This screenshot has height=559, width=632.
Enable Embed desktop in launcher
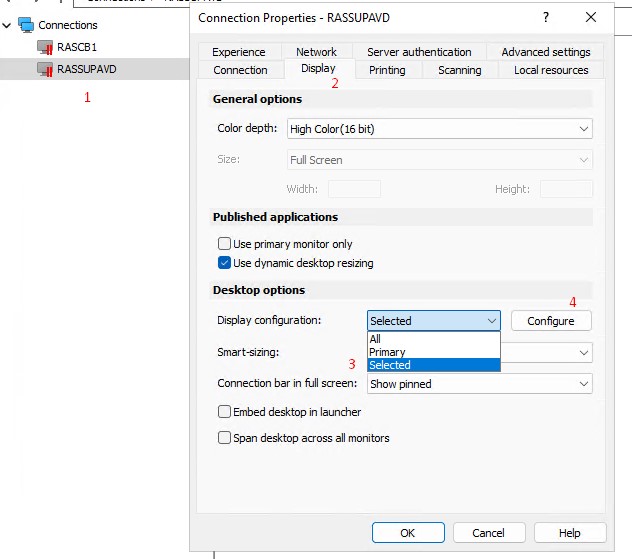[224, 411]
